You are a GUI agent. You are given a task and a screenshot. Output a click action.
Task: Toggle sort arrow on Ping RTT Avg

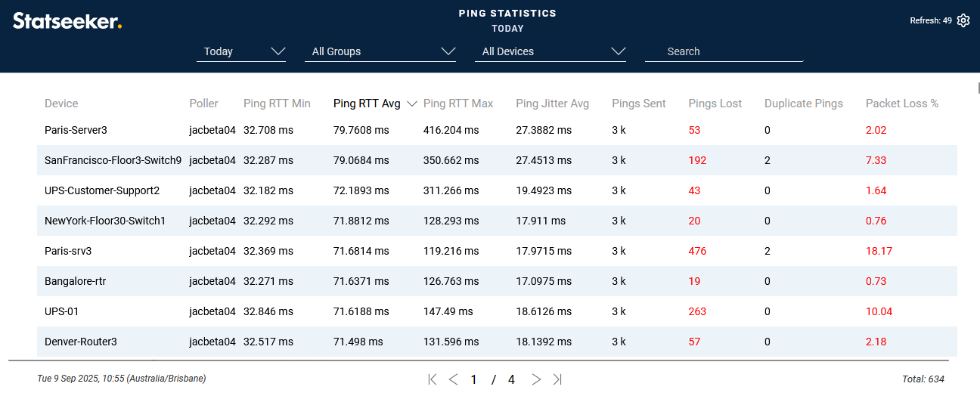tap(412, 104)
